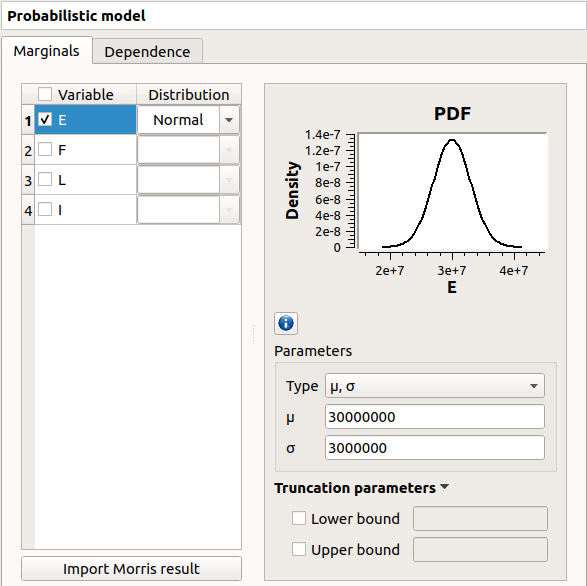Viewport: 587px width, 586px height.
Task: Click row number 4 header
Action: pos(28,210)
